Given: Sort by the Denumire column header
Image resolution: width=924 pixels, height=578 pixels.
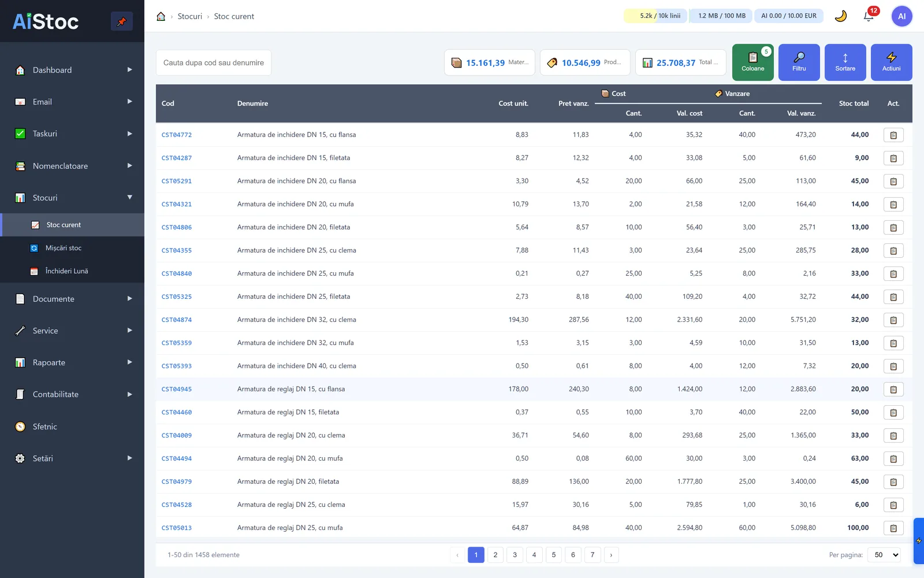Looking at the screenshot, I should pos(252,103).
